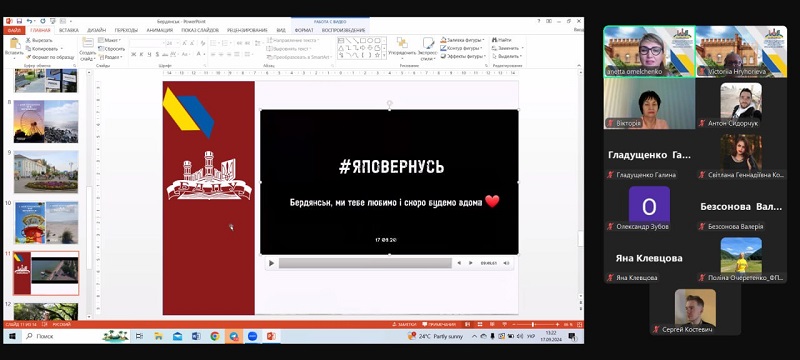The image size is (800, 360).
Task: Select slide 8 thumbnail
Action: [46, 121]
